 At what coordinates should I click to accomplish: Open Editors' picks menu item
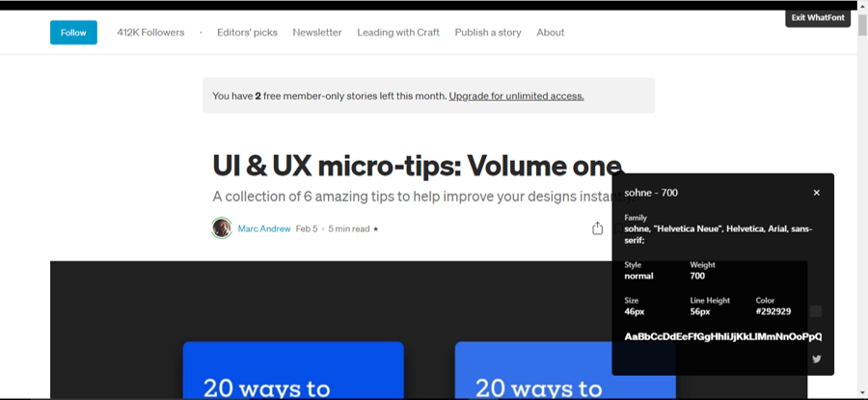point(247,33)
